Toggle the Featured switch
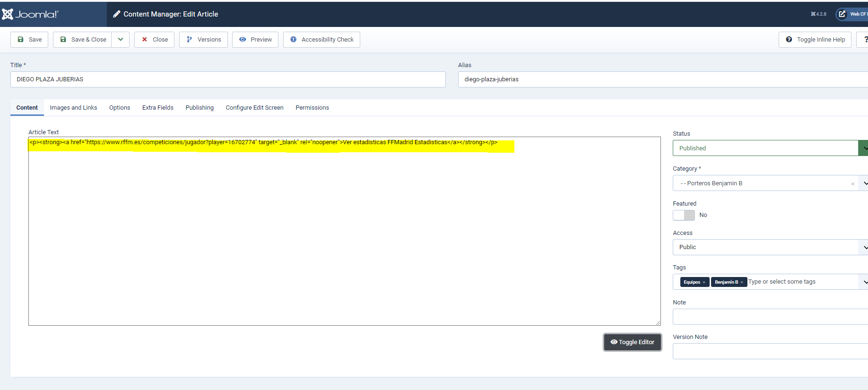The width and height of the screenshot is (868, 390). point(684,215)
